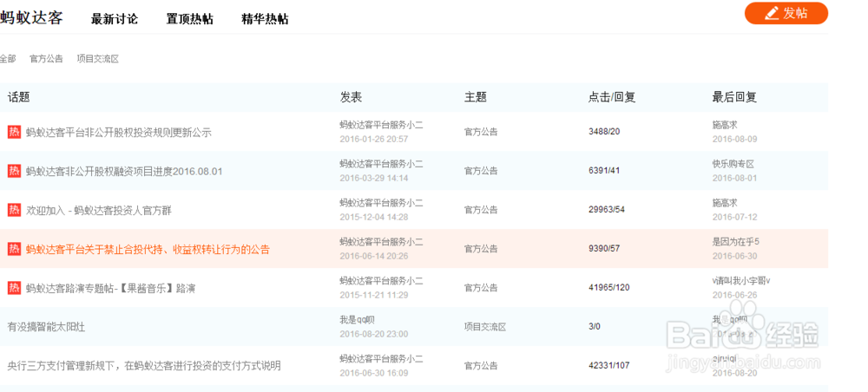Click hot icon beside 禁止合投代持 announcement
This screenshot has height=392, width=868.
14,250
